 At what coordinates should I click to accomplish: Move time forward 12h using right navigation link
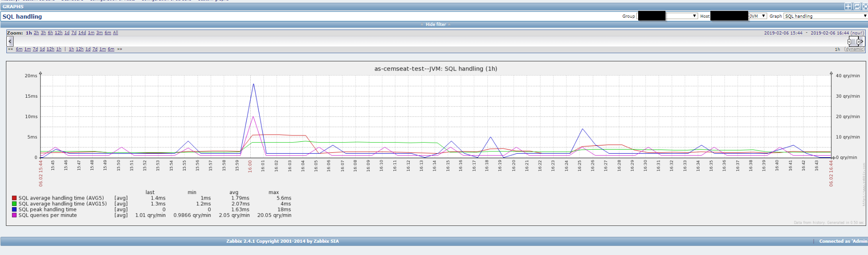[x=79, y=49]
